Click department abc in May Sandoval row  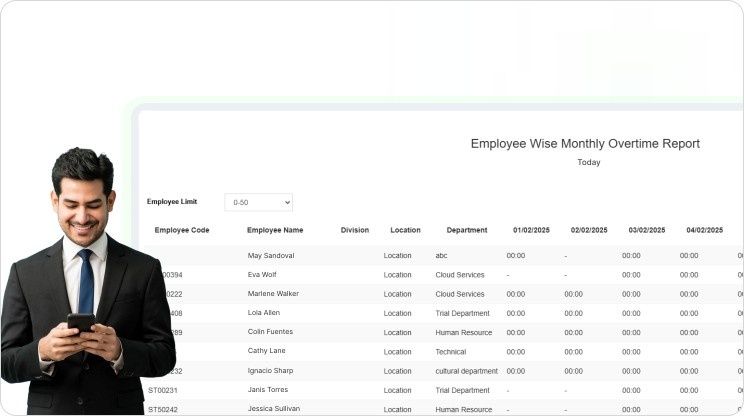point(441,256)
